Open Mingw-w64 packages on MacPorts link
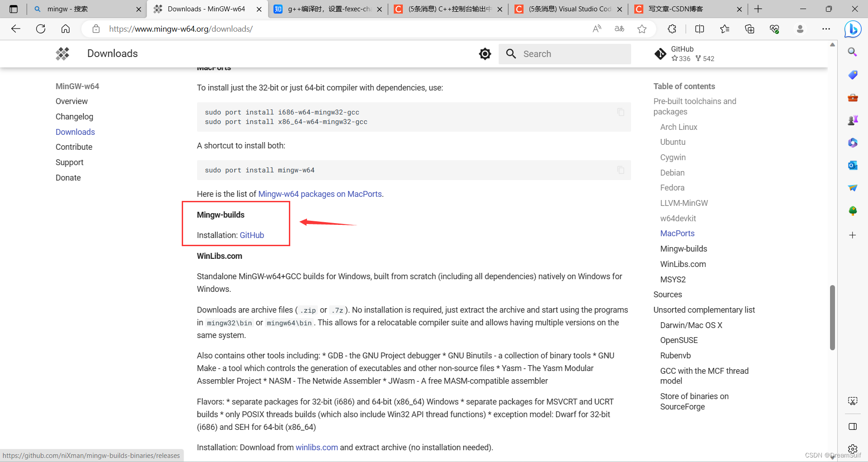The image size is (868, 462). [x=320, y=194]
